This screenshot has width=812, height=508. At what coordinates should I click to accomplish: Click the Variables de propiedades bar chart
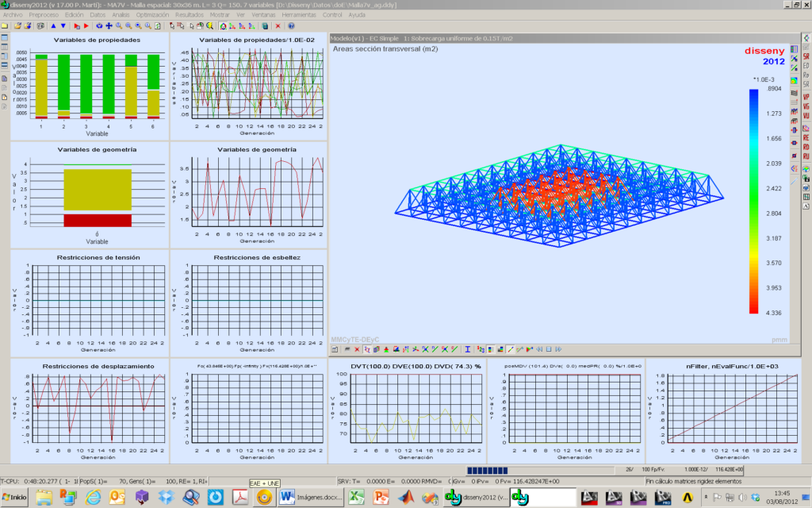tap(97, 86)
